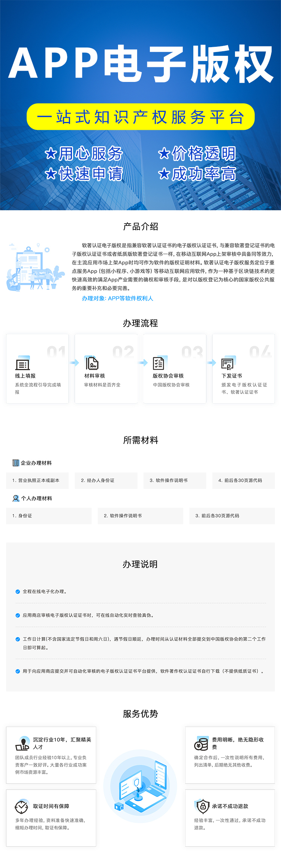The image size is (281, 868).
Task: Click the APP电子版权 main title
Action: pyautogui.click(x=141, y=64)
